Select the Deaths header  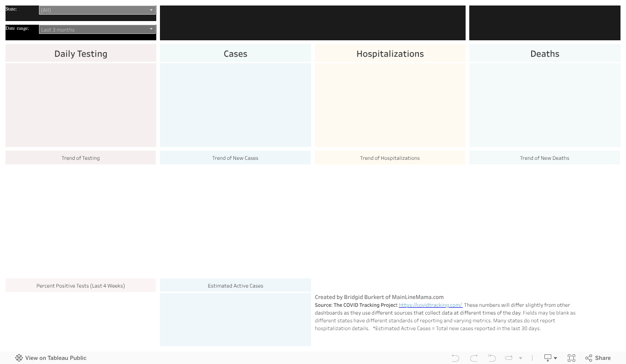545,54
